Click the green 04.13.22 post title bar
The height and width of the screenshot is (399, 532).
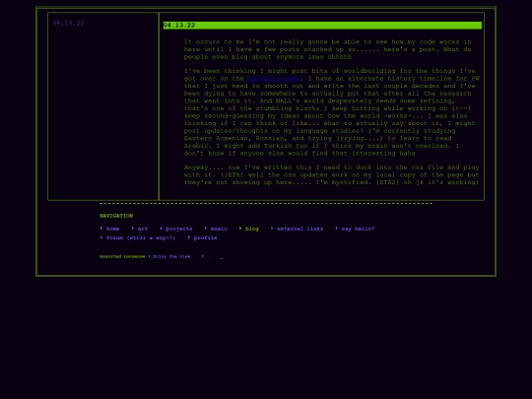click(x=322, y=25)
